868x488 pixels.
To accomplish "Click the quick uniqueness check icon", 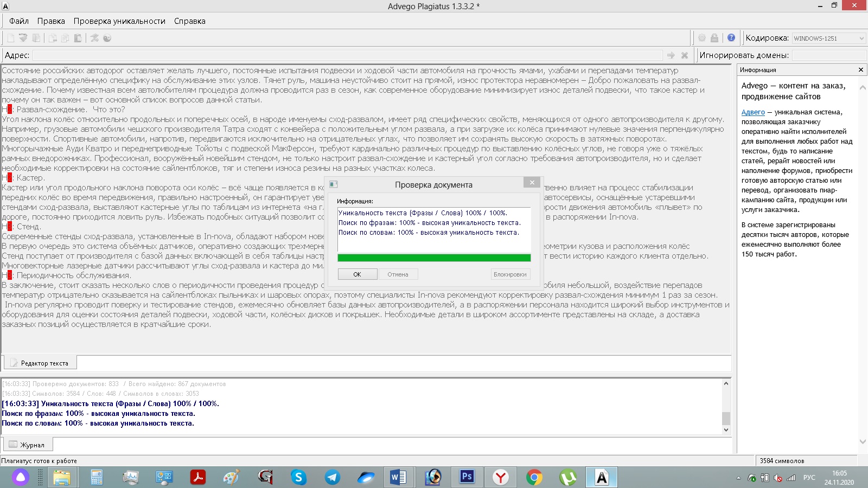I will coord(94,38).
